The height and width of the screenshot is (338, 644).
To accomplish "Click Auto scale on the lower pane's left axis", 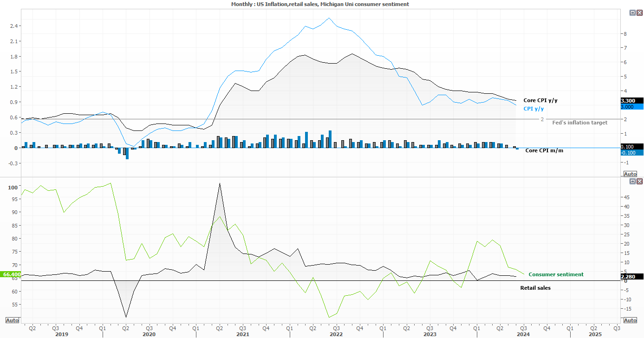I will (12, 320).
